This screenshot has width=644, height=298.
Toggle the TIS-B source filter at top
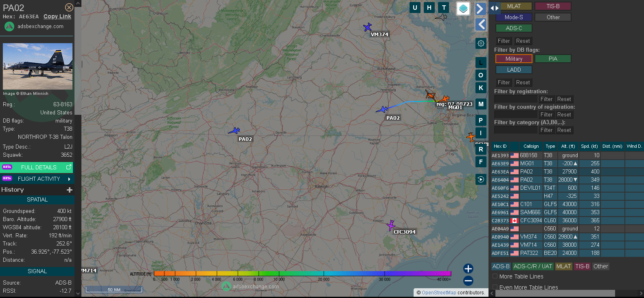(x=553, y=6)
